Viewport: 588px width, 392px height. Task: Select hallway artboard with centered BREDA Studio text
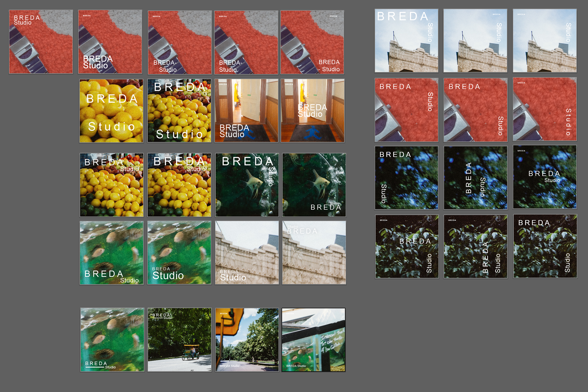[312, 111]
